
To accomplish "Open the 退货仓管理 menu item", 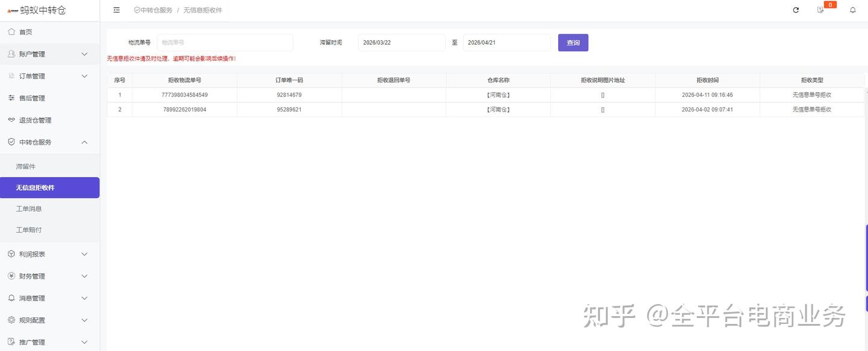I will point(49,120).
